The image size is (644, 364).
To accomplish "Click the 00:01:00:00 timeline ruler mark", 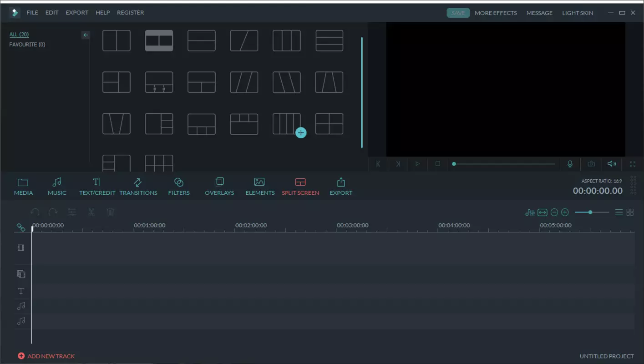I will pyautogui.click(x=149, y=225).
